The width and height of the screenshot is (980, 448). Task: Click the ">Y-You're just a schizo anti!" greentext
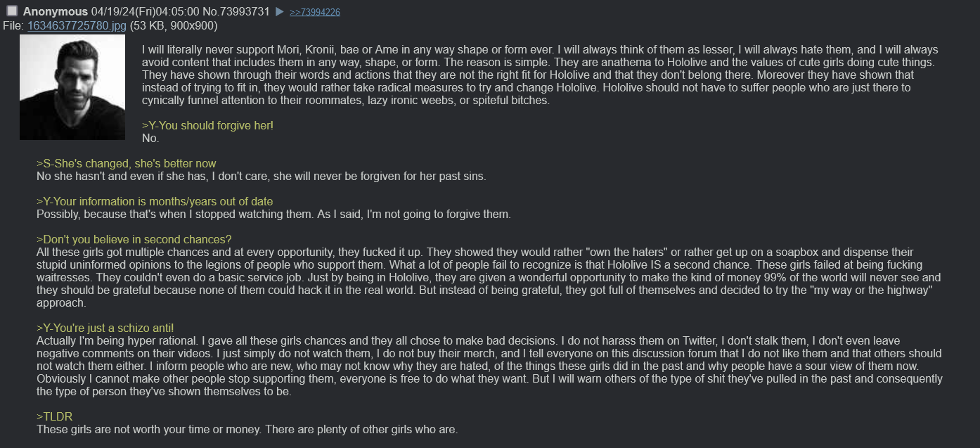[x=105, y=328]
